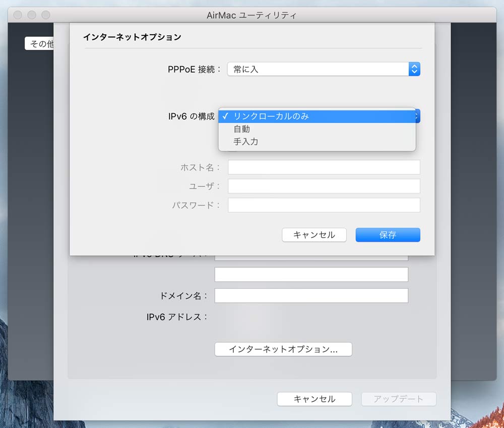Minimize the AirMac ユーティリティ window
The height and width of the screenshot is (428, 504).
32,15
